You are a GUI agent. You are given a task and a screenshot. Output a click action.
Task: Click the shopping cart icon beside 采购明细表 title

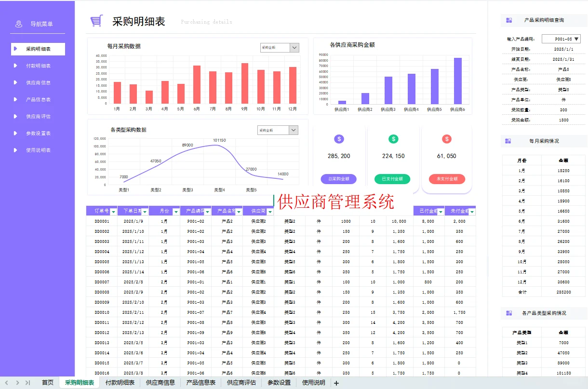pos(96,21)
